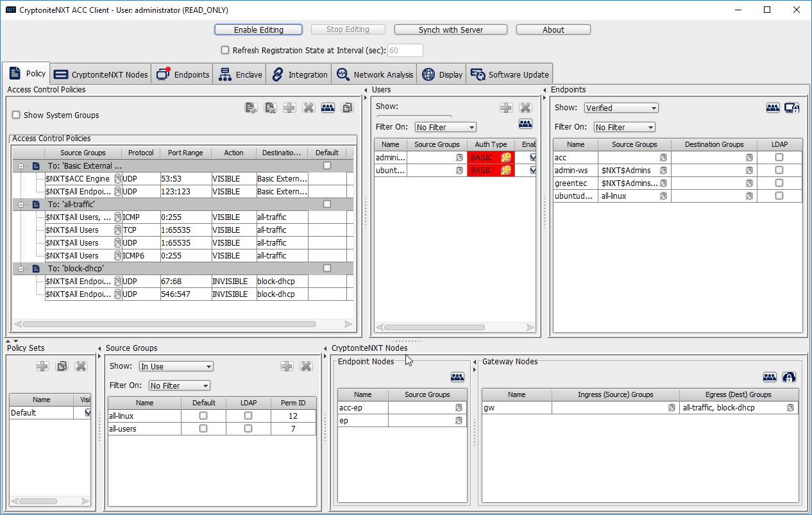Select the all-linux row in Source Groups

(x=145, y=416)
